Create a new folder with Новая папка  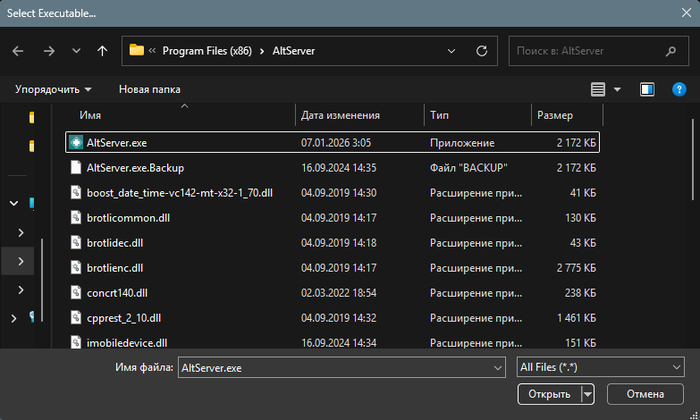(x=150, y=89)
